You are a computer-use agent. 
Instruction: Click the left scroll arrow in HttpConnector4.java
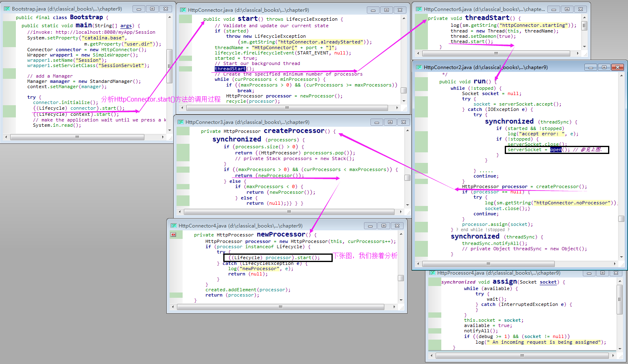point(174,307)
